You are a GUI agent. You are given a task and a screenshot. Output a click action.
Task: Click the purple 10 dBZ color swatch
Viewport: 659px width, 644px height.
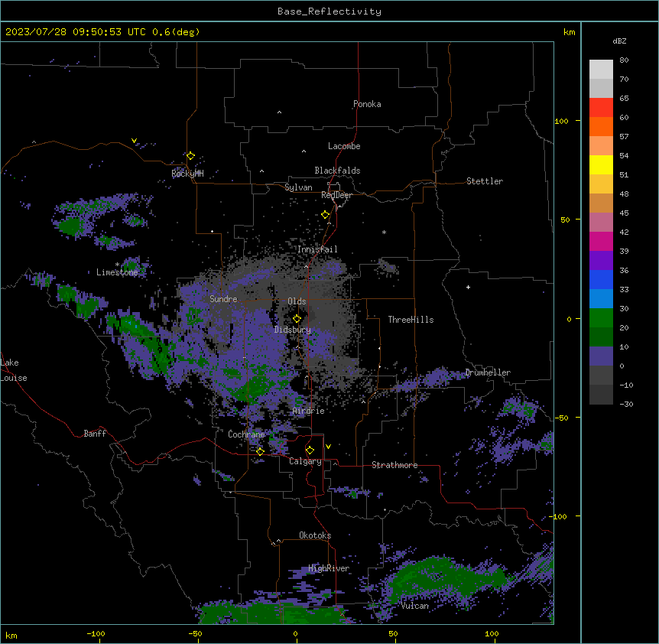point(601,356)
